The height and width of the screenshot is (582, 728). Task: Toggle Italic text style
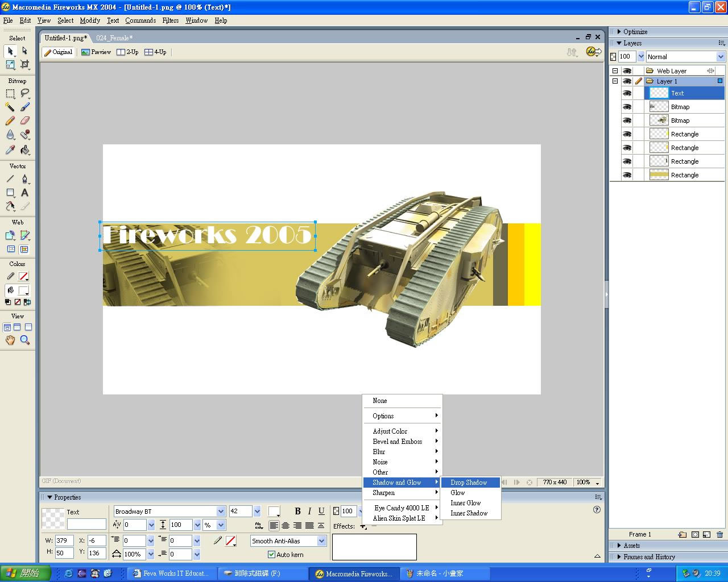click(x=309, y=511)
